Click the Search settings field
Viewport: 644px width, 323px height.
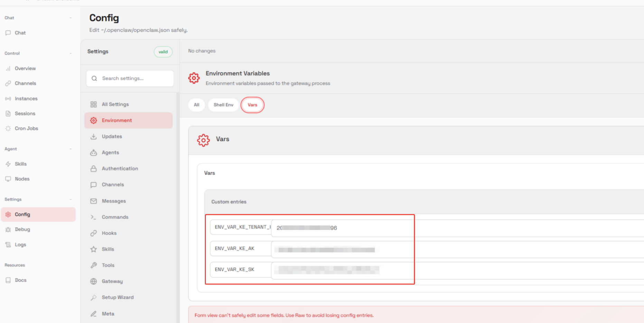coord(135,79)
